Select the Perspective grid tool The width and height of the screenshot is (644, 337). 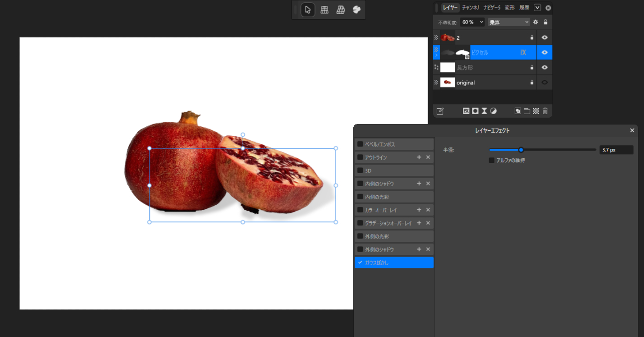[325, 10]
